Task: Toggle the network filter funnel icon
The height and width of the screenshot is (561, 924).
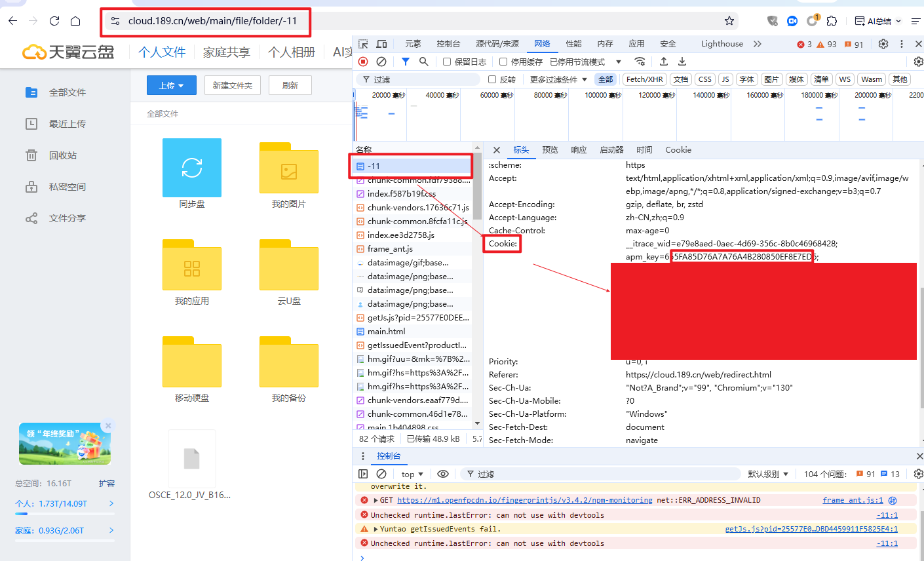Action: pyautogui.click(x=406, y=62)
